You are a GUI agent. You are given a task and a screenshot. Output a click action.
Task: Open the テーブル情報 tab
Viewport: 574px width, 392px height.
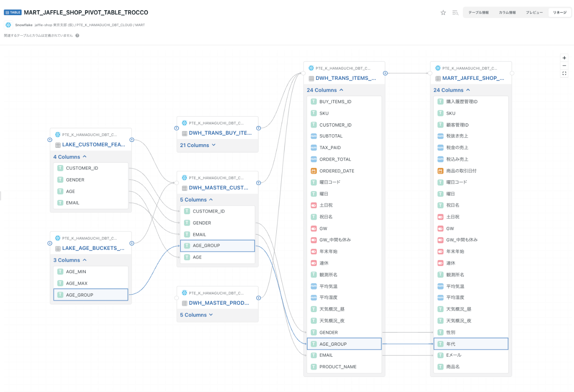(478, 13)
